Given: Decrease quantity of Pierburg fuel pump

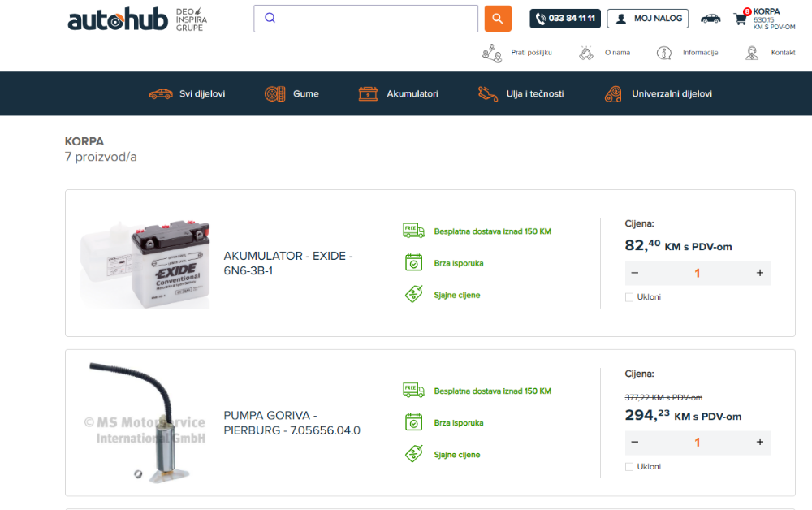Looking at the screenshot, I should coord(635,442).
